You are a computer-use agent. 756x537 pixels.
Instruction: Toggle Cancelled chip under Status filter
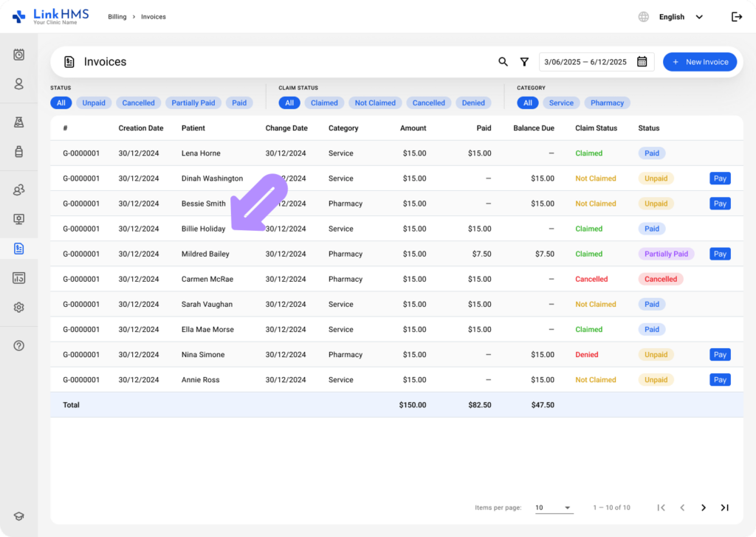(138, 103)
